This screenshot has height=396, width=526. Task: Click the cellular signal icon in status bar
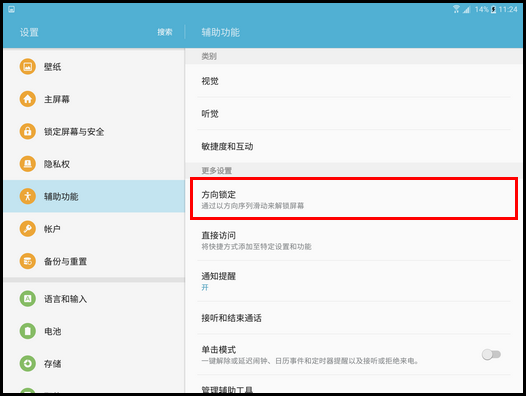(466, 10)
